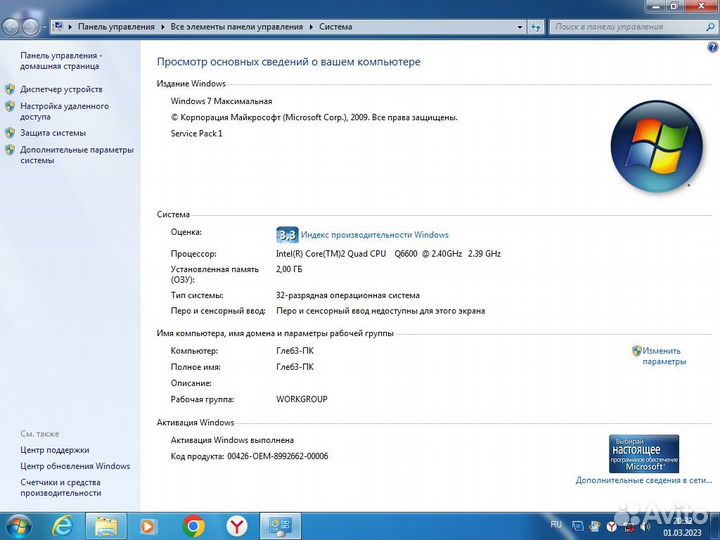Select the Панель управления breadcrumb
Viewport: 720px width, 540px height.
click(116, 27)
